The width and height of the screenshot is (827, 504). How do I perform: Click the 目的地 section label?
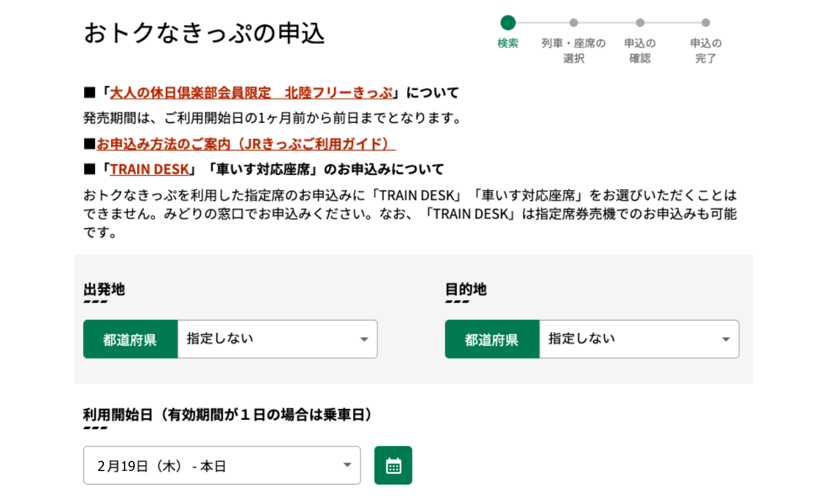pyautogui.click(x=466, y=289)
